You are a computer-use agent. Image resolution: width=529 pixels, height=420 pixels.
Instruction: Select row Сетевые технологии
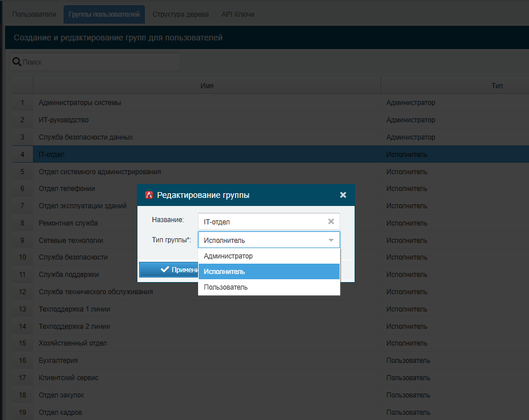click(271, 241)
